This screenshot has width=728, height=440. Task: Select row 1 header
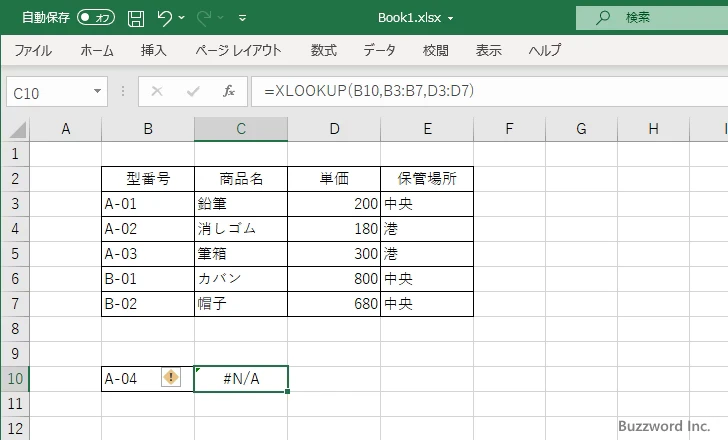click(x=15, y=154)
